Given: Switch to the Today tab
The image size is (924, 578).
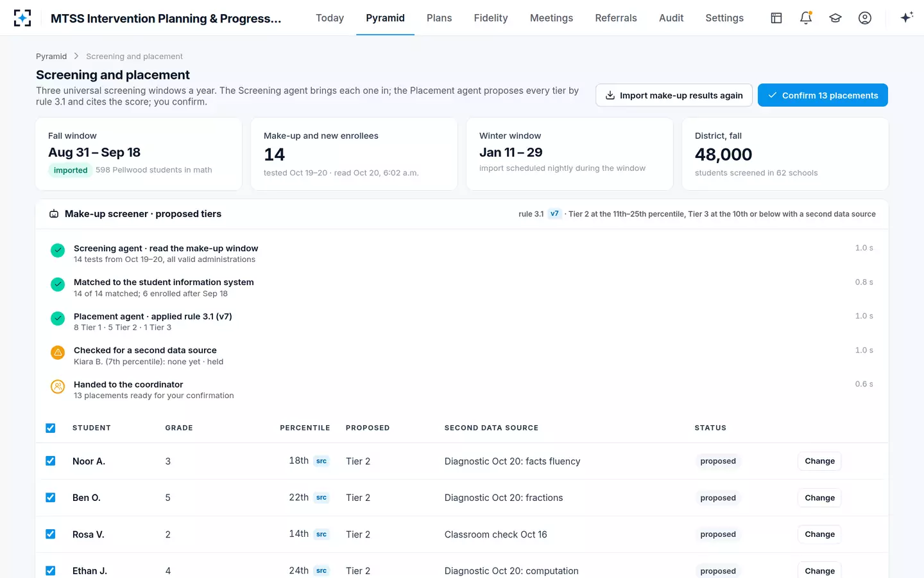Looking at the screenshot, I should tap(330, 18).
